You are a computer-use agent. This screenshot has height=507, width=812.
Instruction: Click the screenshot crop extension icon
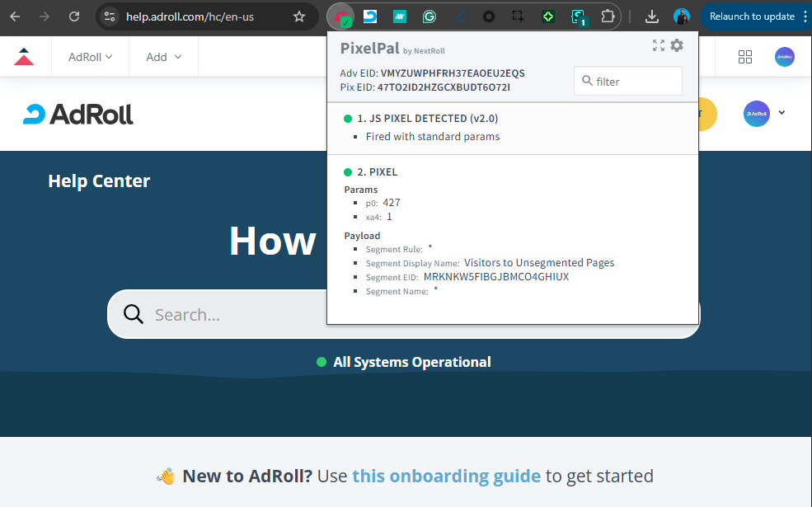point(518,16)
